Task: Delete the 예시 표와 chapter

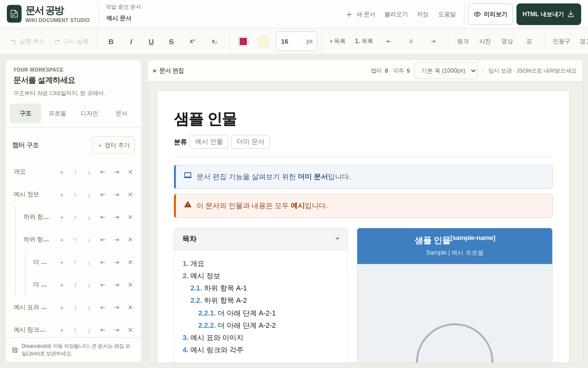Action: pos(130,307)
